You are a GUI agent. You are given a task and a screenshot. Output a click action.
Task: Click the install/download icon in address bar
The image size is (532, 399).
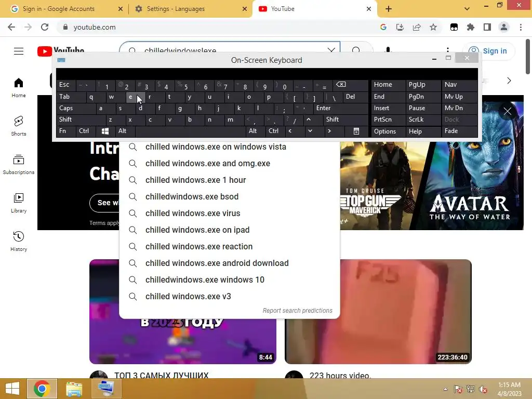click(400, 27)
